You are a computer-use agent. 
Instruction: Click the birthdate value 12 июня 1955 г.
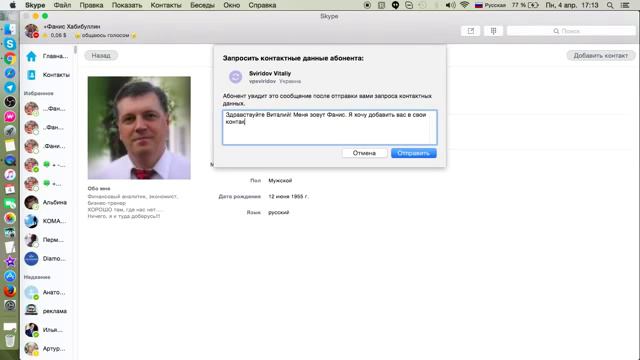(288, 196)
